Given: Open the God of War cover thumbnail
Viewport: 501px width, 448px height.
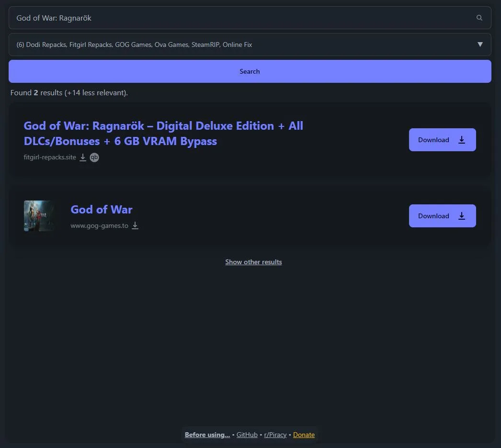Looking at the screenshot, I should pos(39,216).
